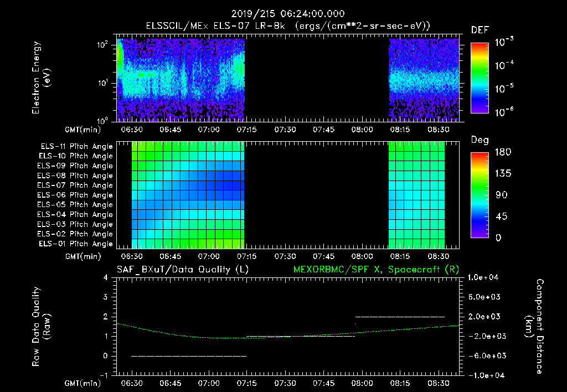
Task: Click the ELS-10 Pitch Angle row label
Action: [76, 156]
